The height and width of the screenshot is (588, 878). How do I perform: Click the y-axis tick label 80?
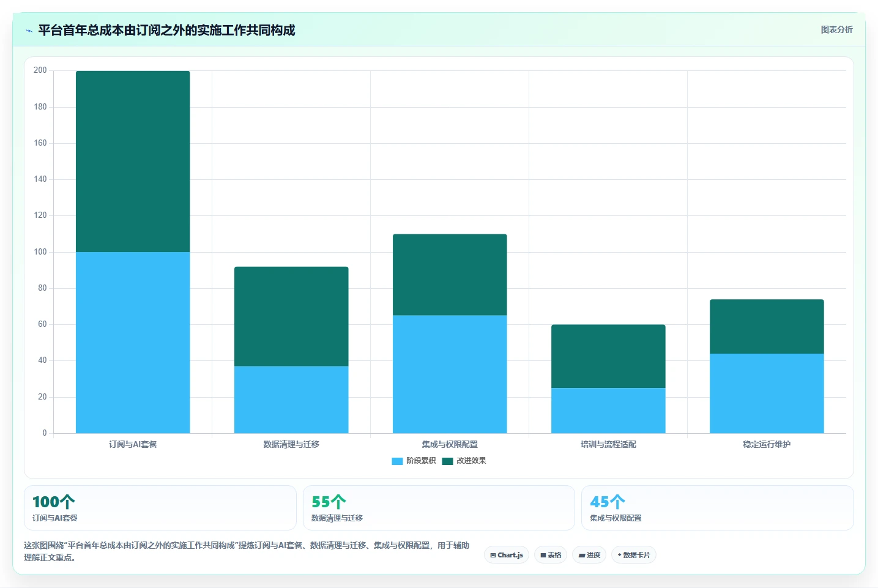[x=42, y=288]
